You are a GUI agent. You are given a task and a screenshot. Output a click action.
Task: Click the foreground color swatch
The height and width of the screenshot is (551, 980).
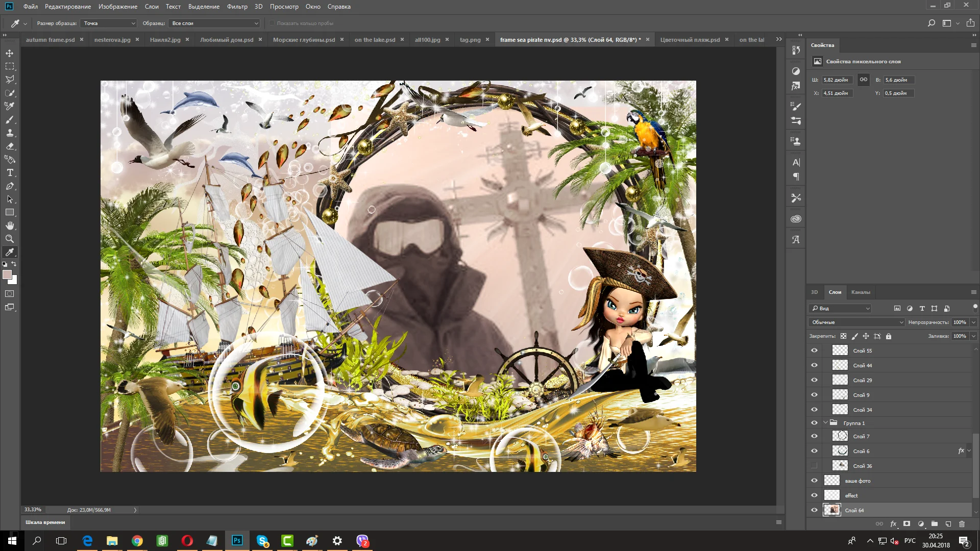7,274
